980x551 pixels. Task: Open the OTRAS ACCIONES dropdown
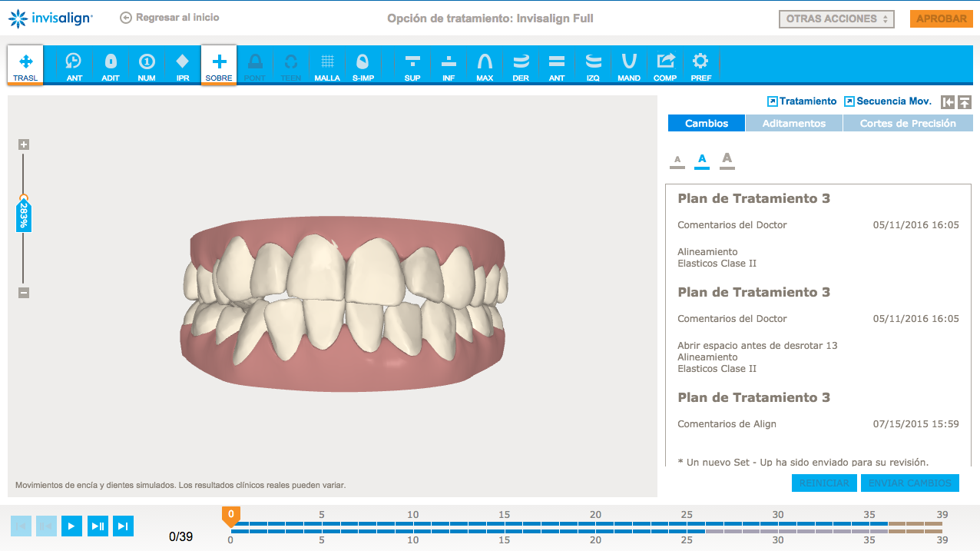tap(836, 18)
